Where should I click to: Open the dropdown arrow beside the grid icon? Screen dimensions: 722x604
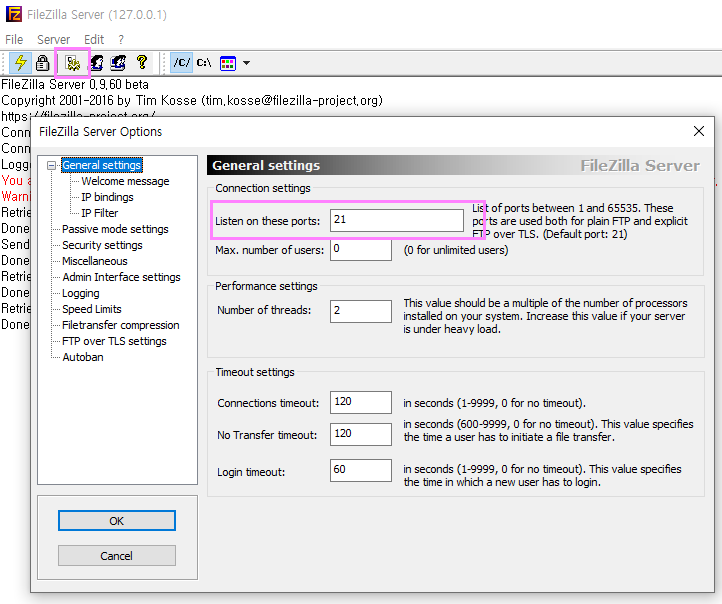click(x=246, y=63)
